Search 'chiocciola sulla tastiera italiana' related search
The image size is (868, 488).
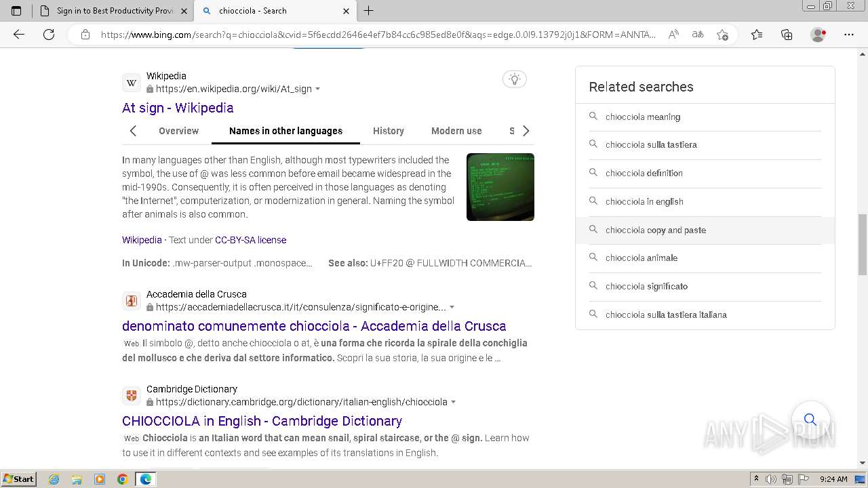point(705,315)
